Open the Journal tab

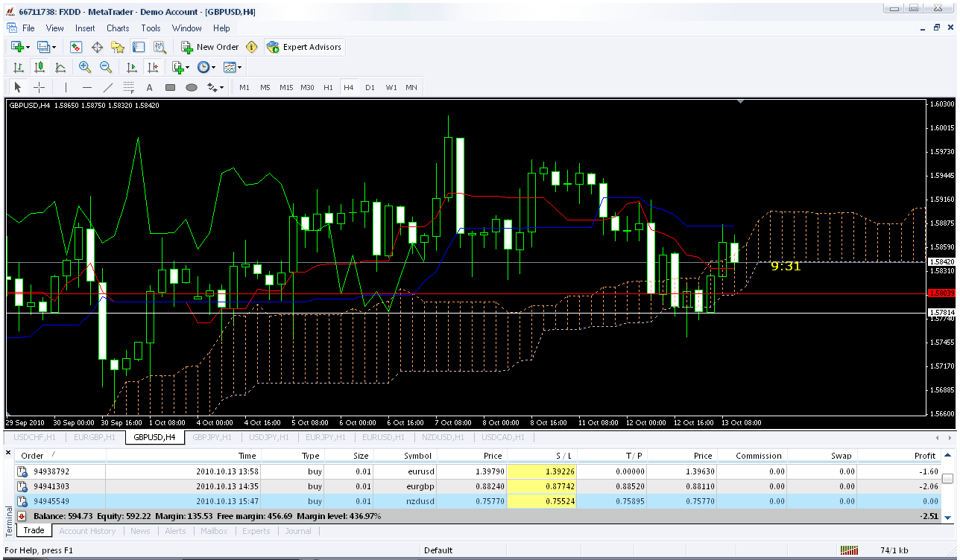click(298, 531)
